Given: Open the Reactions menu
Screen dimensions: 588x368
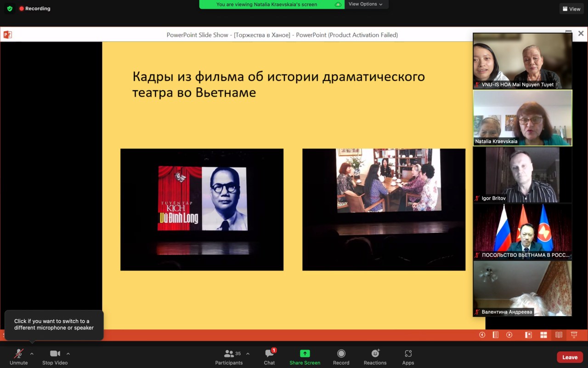Looking at the screenshot, I should (375, 356).
